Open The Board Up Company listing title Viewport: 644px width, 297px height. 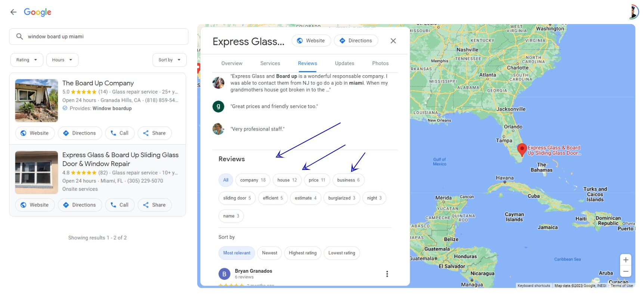coord(98,83)
